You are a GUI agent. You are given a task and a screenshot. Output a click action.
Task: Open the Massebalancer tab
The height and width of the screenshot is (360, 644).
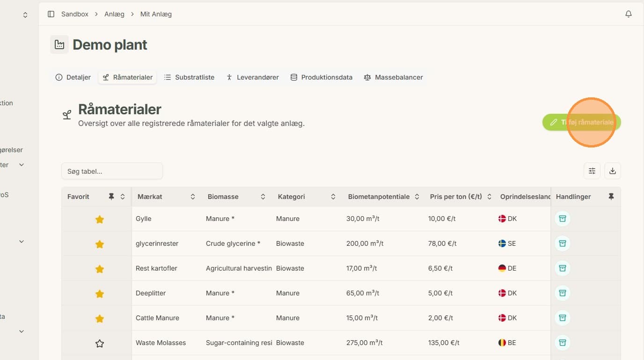click(393, 77)
